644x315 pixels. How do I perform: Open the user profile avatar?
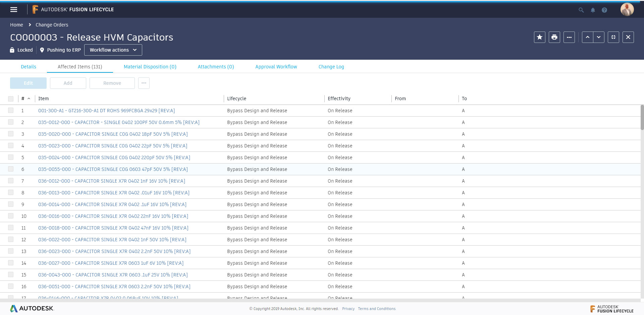point(627,9)
